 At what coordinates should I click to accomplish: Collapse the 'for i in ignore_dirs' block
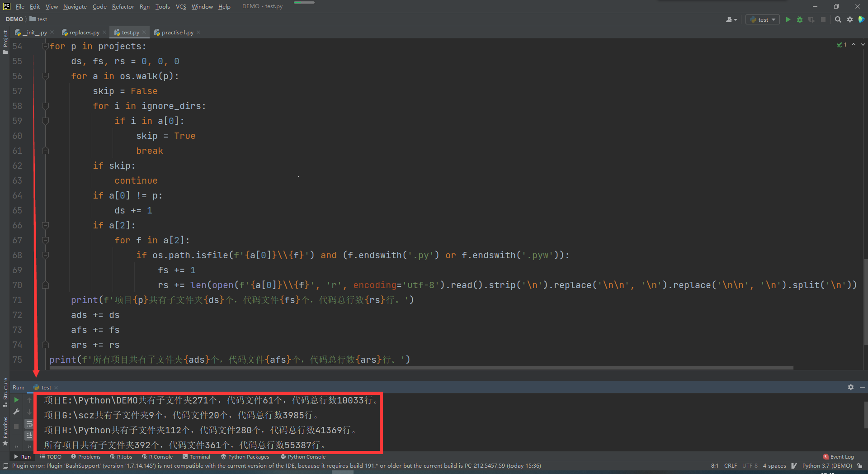pyautogui.click(x=45, y=106)
